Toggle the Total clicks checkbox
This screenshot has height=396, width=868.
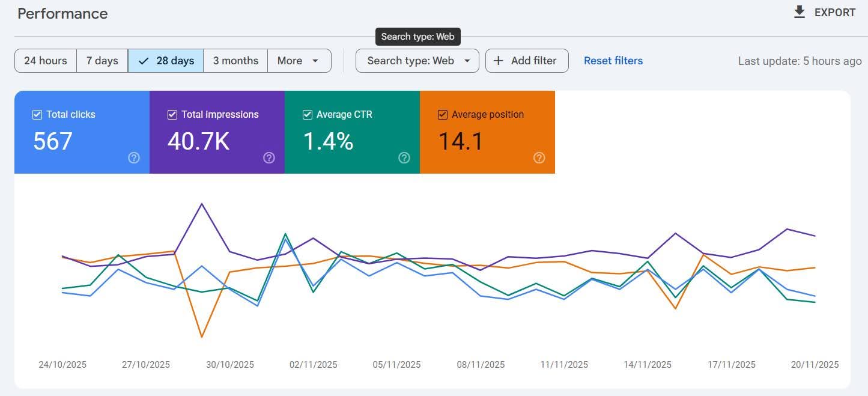pyautogui.click(x=37, y=115)
